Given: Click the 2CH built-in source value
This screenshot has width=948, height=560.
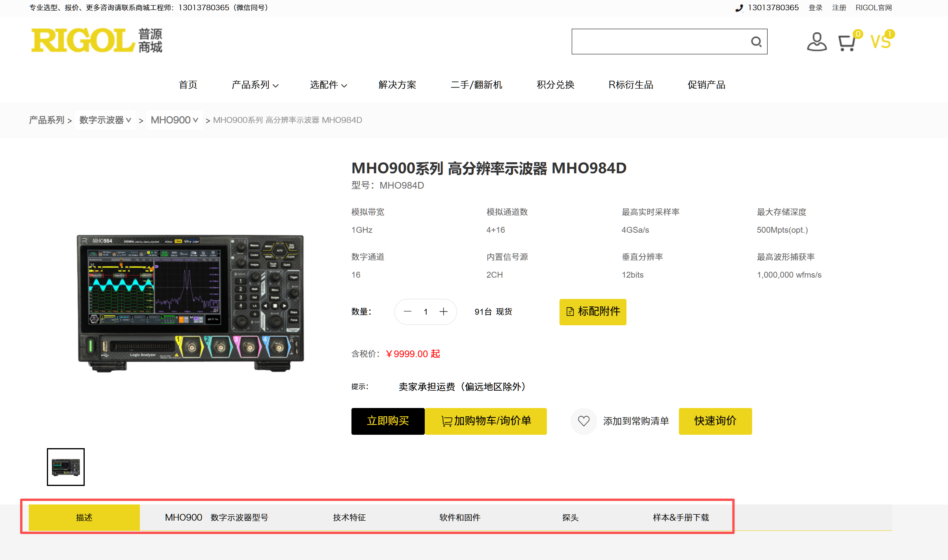Looking at the screenshot, I should [x=494, y=275].
